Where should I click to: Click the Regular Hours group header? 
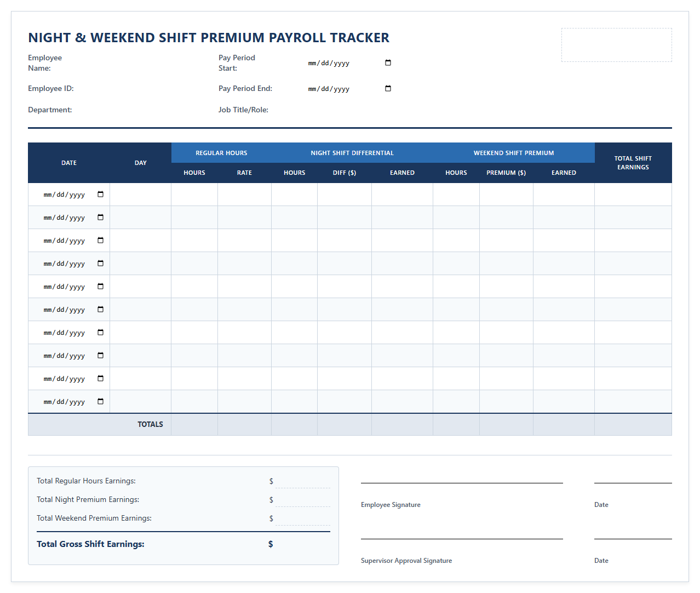pos(221,153)
